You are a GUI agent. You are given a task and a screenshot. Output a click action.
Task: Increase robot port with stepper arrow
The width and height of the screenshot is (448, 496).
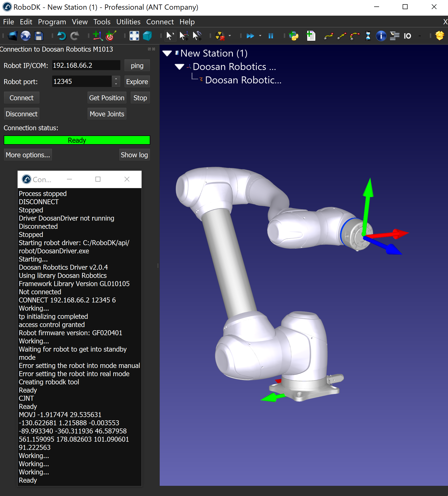(x=116, y=79)
